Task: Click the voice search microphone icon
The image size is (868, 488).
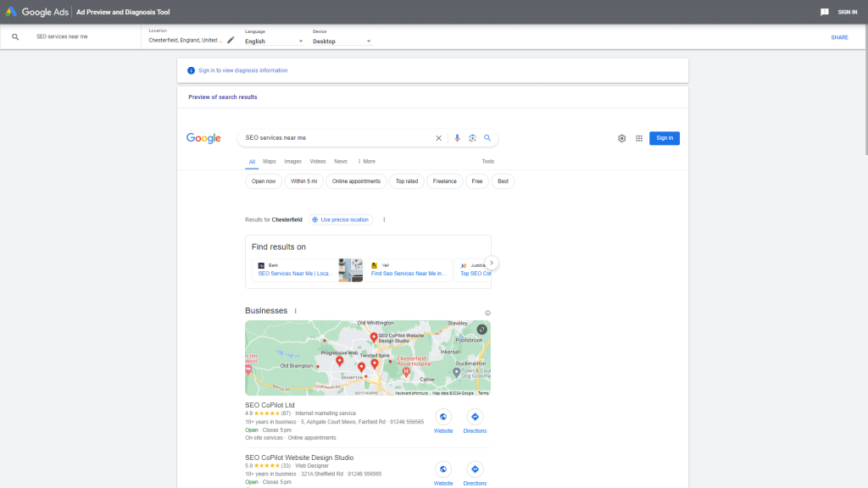Action: (457, 137)
